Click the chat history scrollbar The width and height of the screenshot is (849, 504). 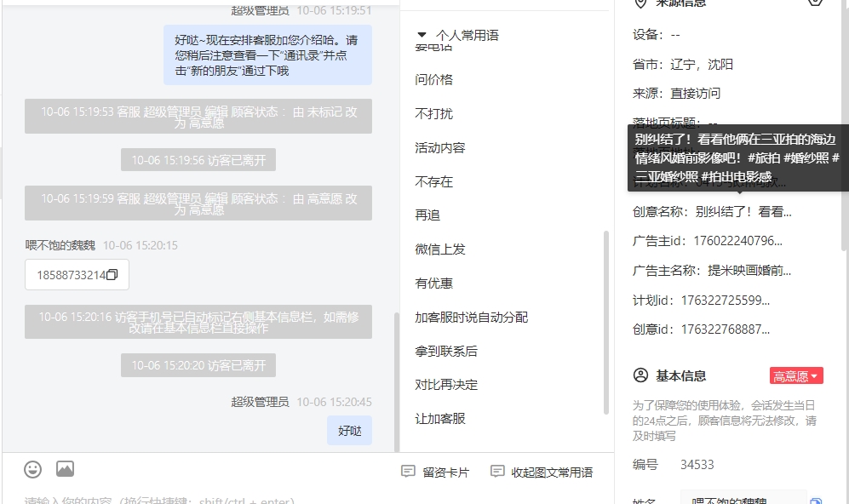(396, 382)
